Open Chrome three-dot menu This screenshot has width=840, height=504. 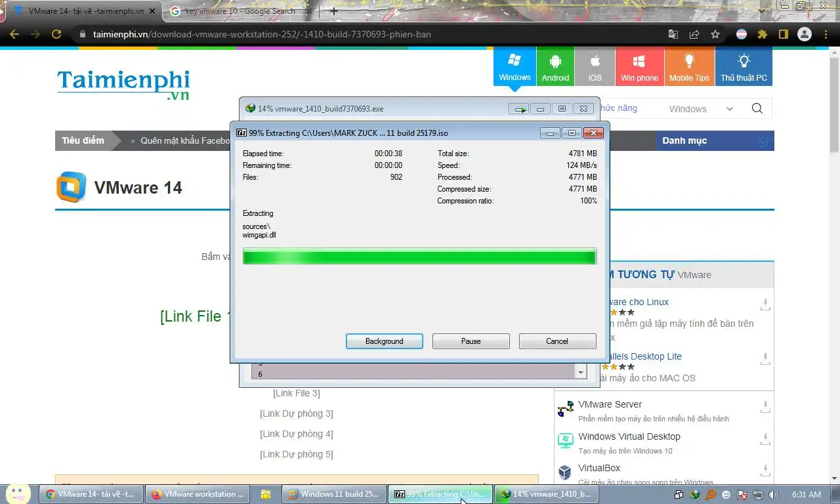(x=826, y=34)
